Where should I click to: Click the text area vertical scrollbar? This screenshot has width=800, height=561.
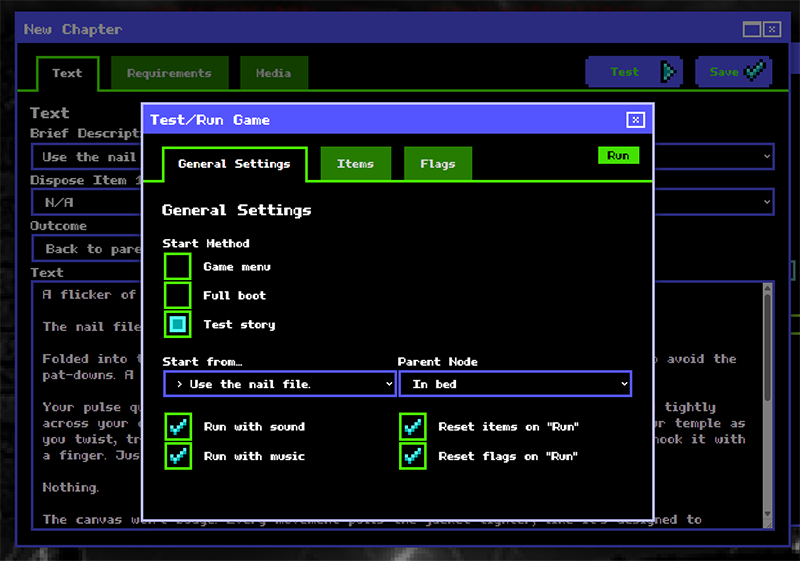coord(767,400)
